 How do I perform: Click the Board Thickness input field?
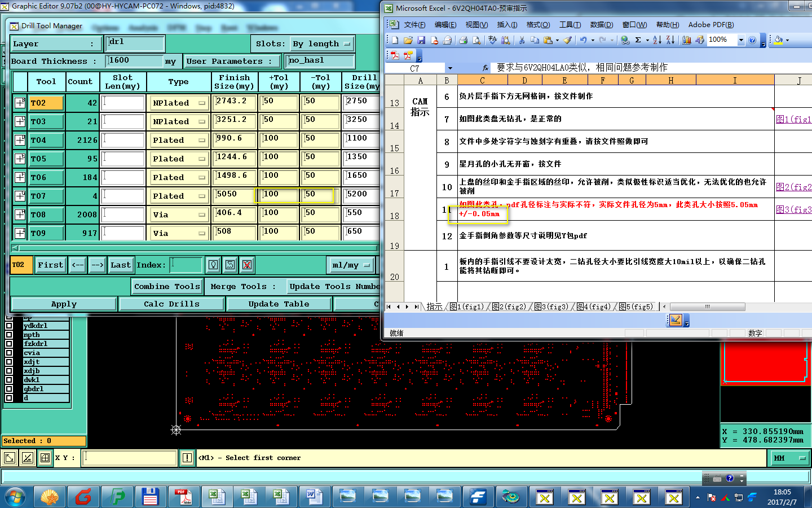click(134, 60)
